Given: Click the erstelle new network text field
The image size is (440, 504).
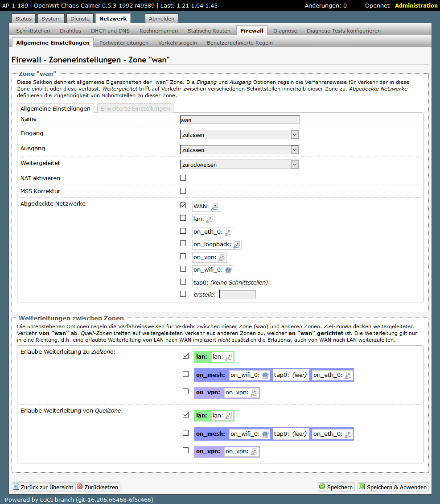Looking at the screenshot, I should pos(238,294).
